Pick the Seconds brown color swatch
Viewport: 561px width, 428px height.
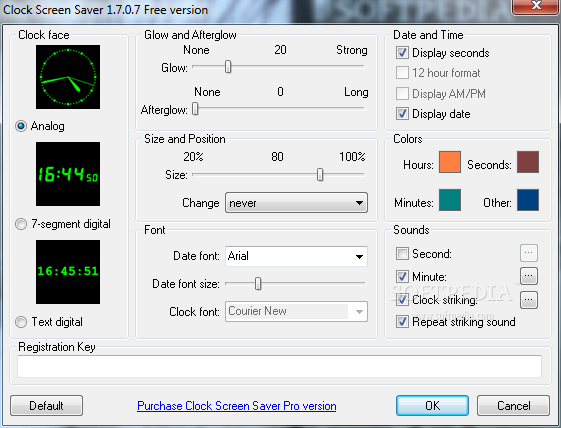click(x=528, y=162)
